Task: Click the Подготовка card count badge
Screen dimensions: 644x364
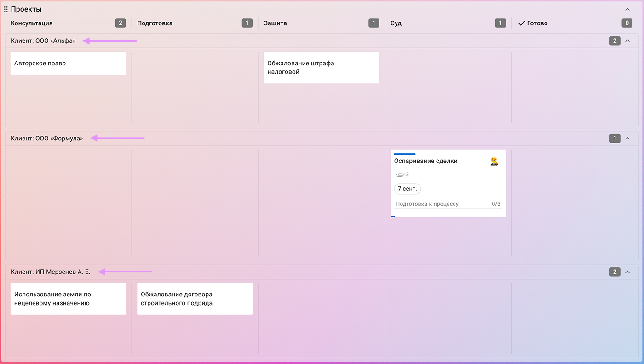Action: (x=247, y=23)
